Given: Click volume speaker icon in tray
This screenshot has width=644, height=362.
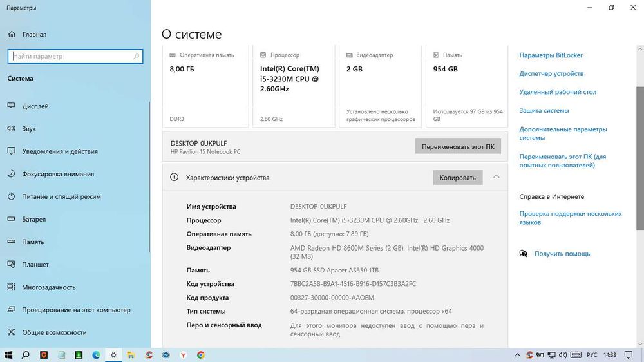Looking at the screenshot, I should coord(563,355).
